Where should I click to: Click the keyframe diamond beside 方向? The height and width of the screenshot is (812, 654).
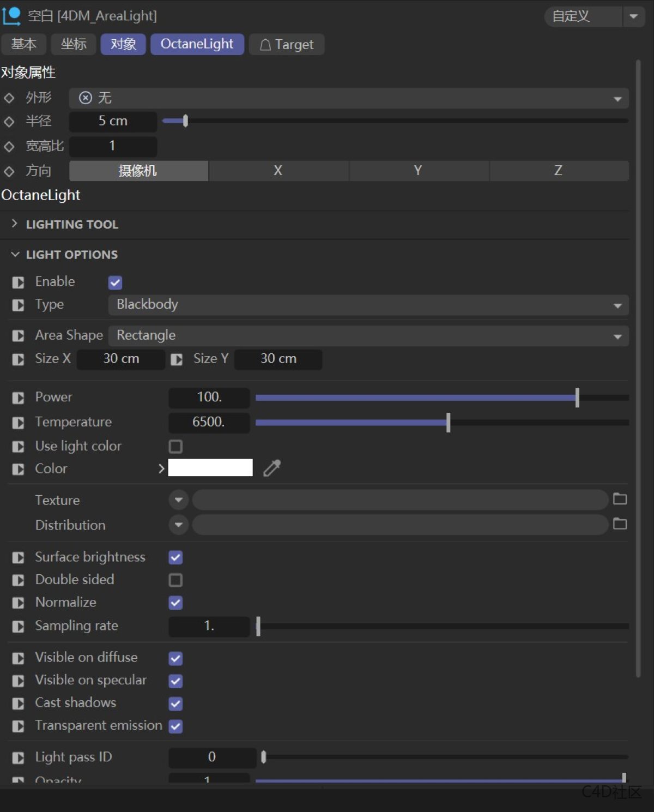(9, 171)
